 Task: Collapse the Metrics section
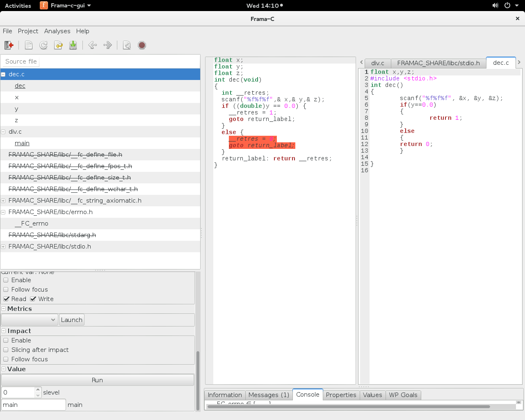[x=4, y=309]
